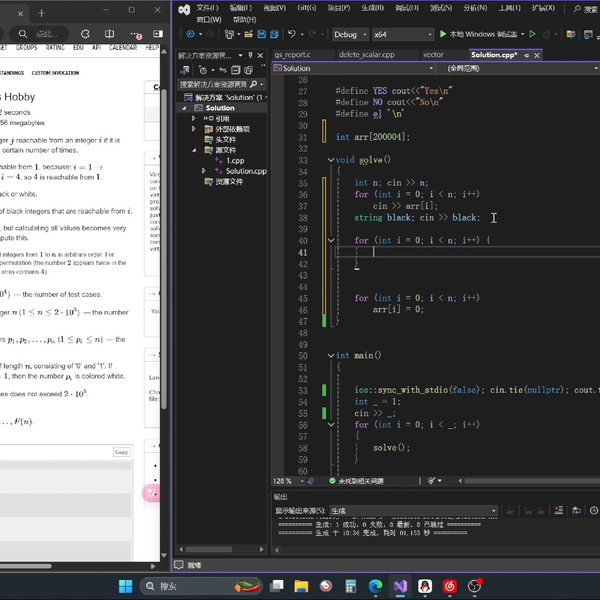Collapse the void solve() function fold
Screen dimensions: 600x600
(x=331, y=159)
